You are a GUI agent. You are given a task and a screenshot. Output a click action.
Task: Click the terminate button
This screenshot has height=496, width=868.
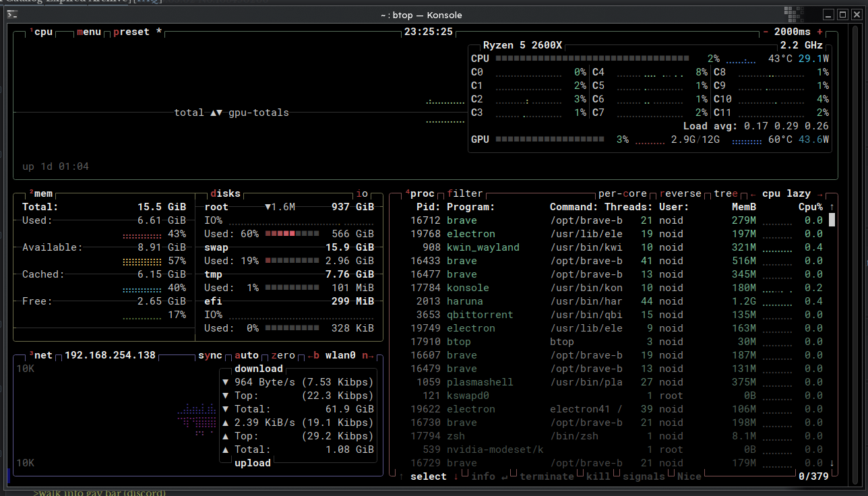pos(547,476)
